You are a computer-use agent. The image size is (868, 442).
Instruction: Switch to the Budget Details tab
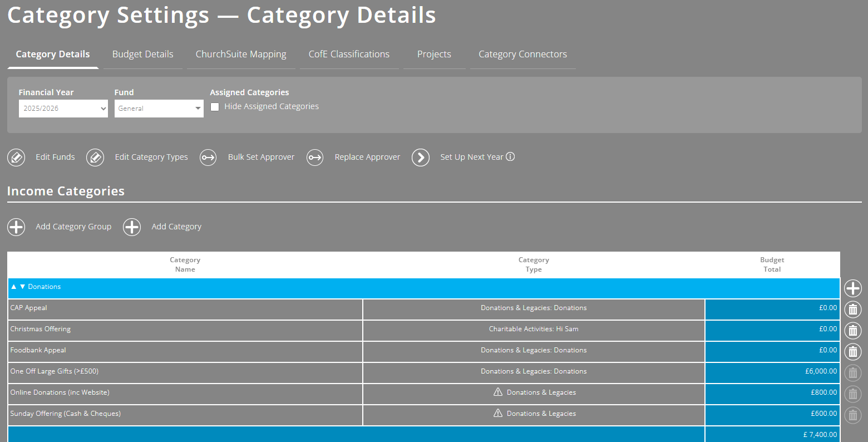[142, 54]
